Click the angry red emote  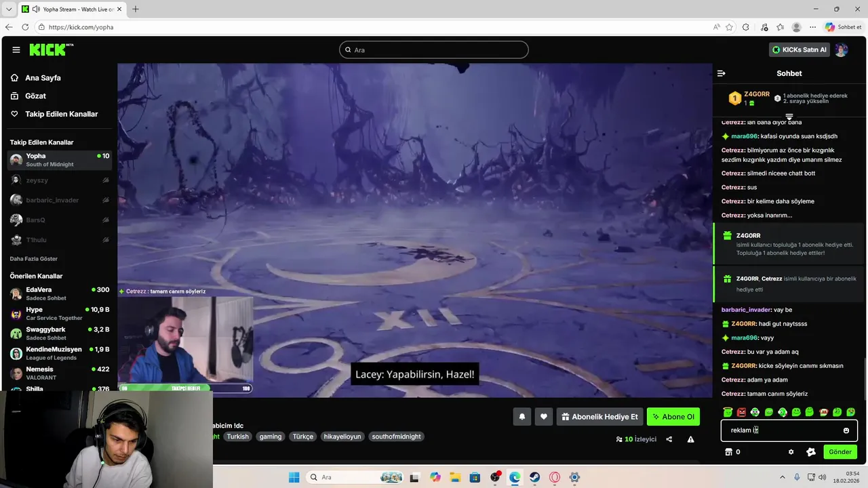point(741,412)
